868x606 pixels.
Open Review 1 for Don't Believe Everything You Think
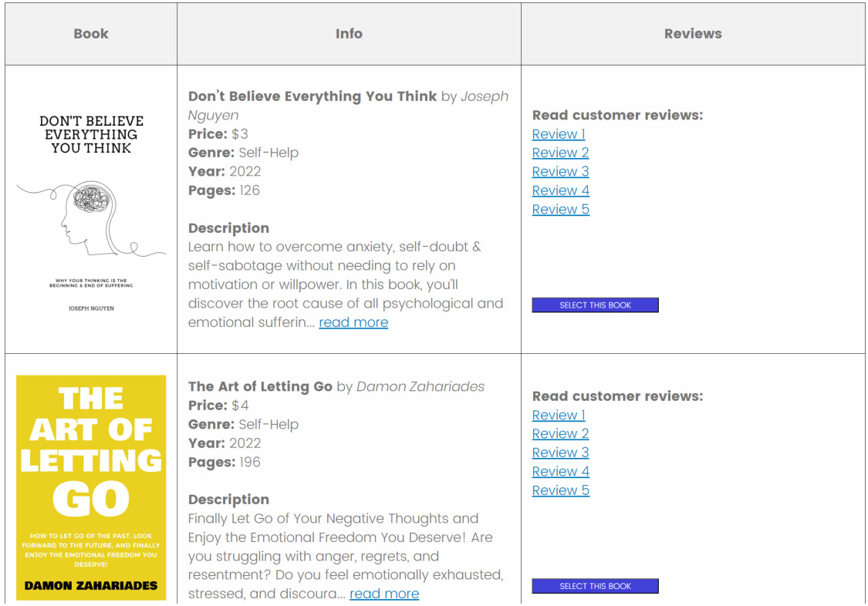pyautogui.click(x=559, y=134)
